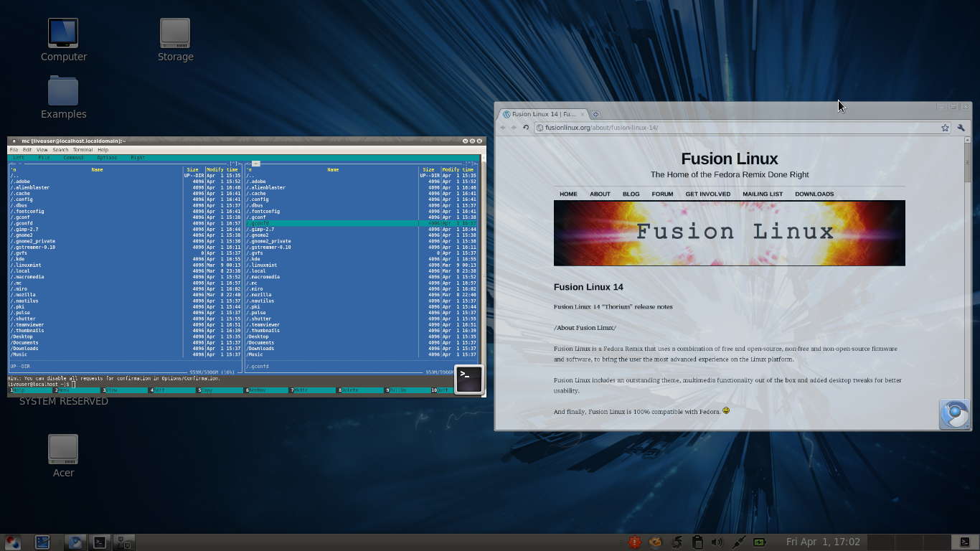Open mc Right panel menu
Image resolution: width=980 pixels, height=551 pixels.
pyautogui.click(x=138, y=157)
